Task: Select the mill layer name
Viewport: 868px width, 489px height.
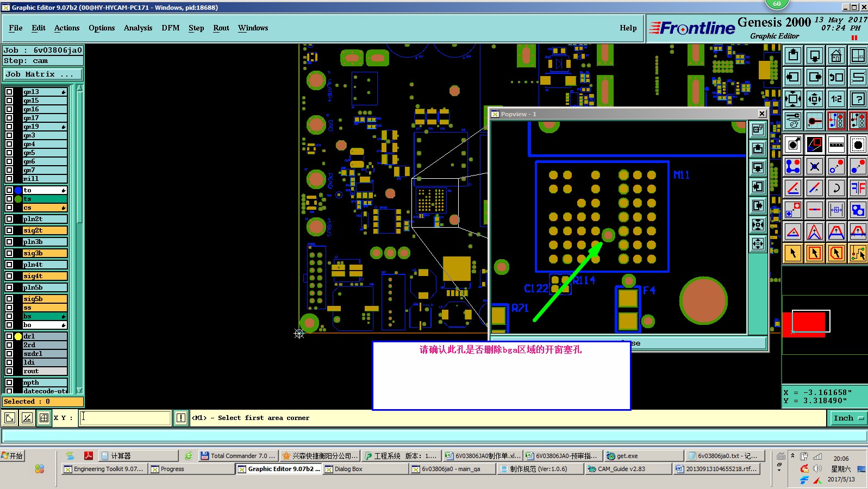Action: coord(45,179)
